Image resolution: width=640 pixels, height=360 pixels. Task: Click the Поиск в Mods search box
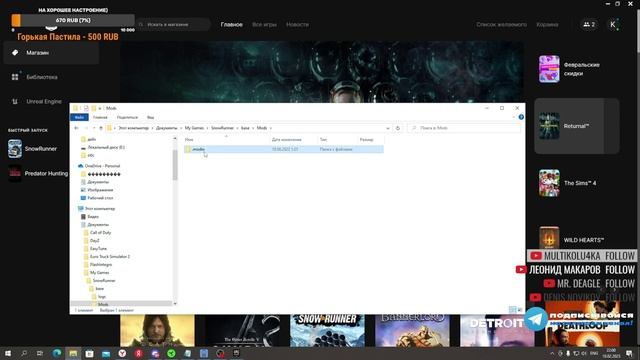464,128
